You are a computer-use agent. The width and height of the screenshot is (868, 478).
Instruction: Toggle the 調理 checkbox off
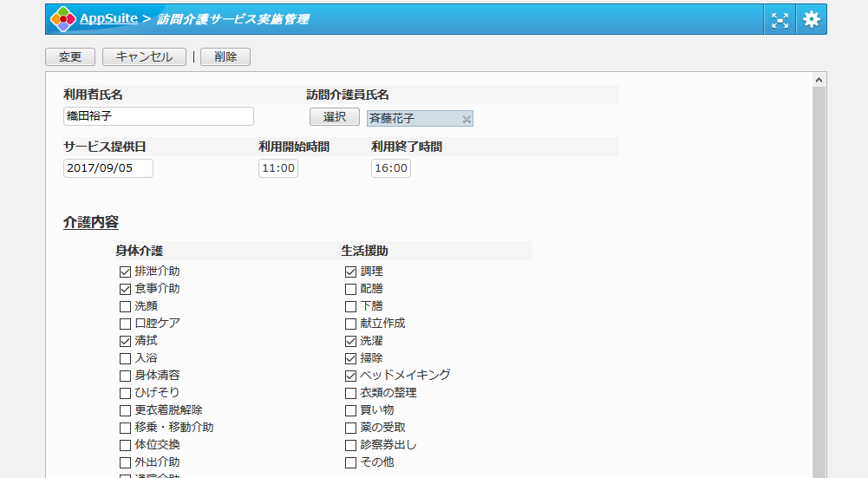[350, 272]
